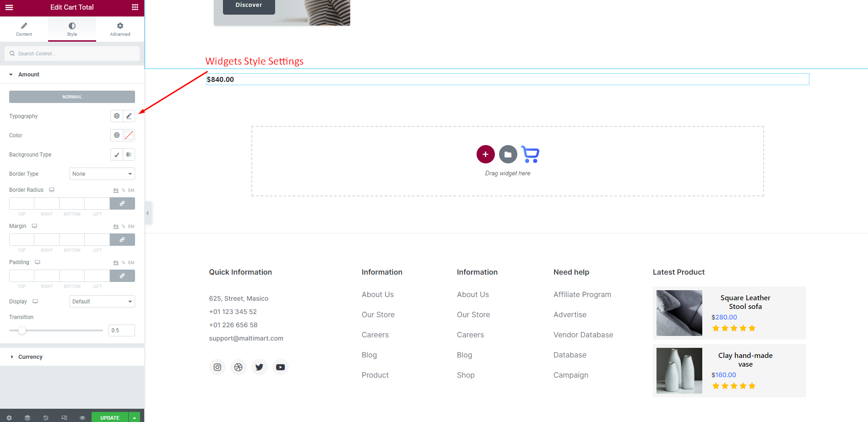Click the Transition slider handle
The height and width of the screenshot is (422, 868).
coord(22,330)
